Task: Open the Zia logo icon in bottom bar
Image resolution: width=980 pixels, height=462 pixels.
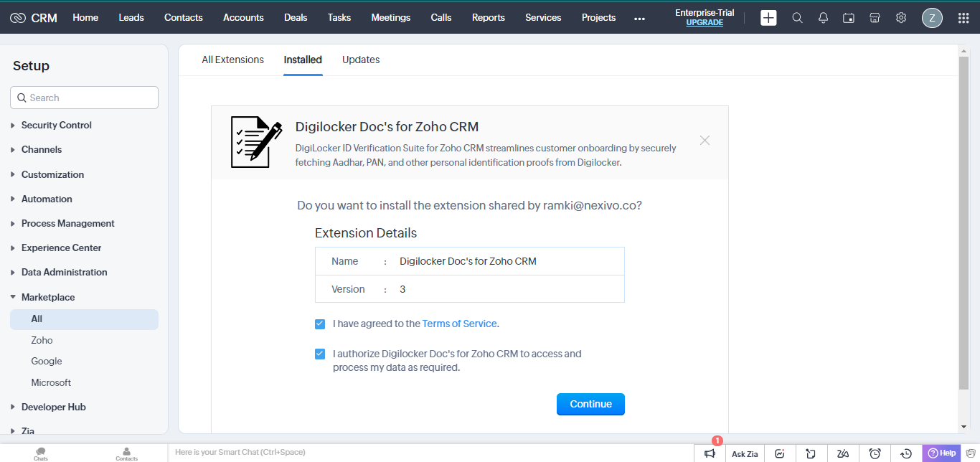Action: (x=843, y=453)
